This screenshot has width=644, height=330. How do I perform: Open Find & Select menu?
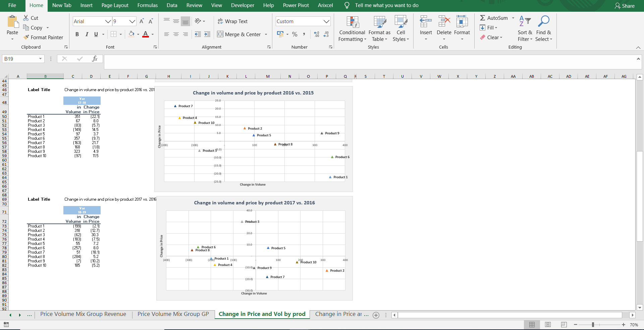(543, 29)
